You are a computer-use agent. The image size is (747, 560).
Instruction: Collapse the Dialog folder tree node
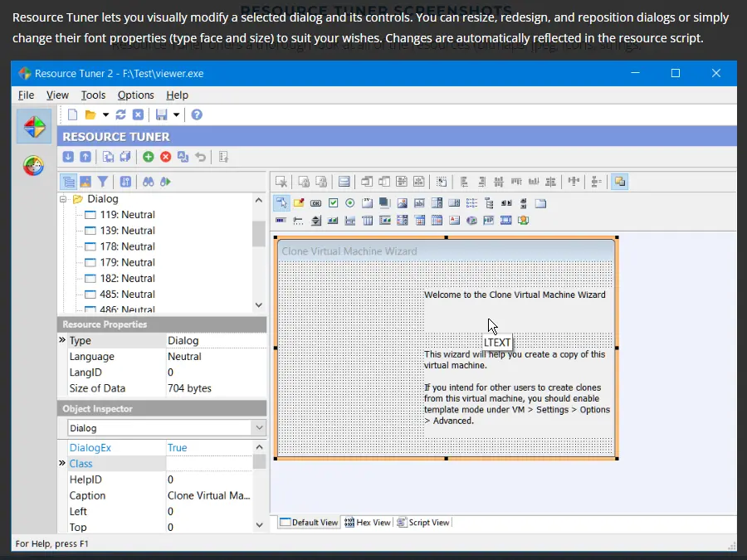click(x=63, y=199)
